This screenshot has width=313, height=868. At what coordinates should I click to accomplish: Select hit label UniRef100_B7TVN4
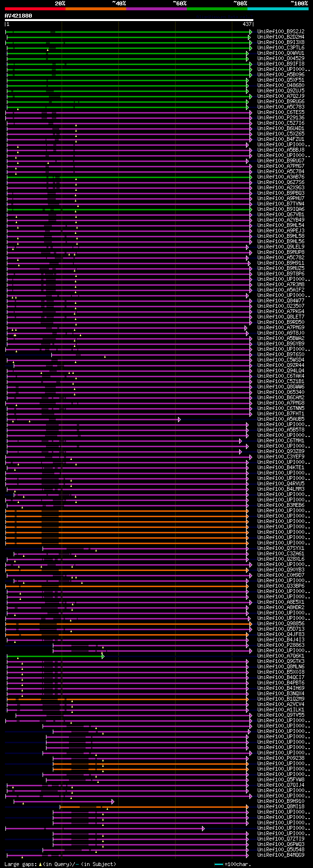(x=281, y=204)
